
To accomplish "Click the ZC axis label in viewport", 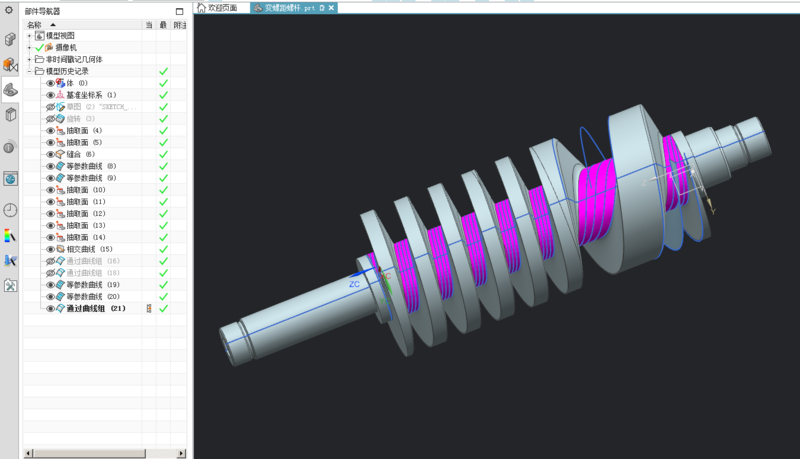I will 354,284.
